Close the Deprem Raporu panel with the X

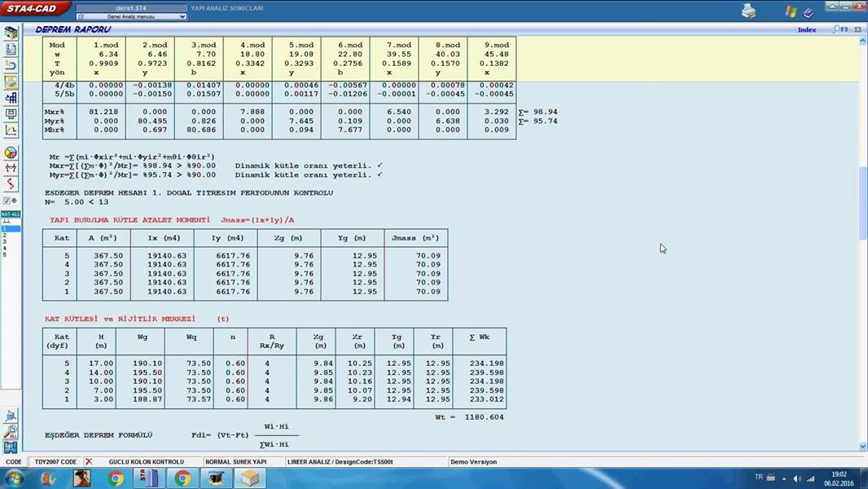[x=857, y=29]
